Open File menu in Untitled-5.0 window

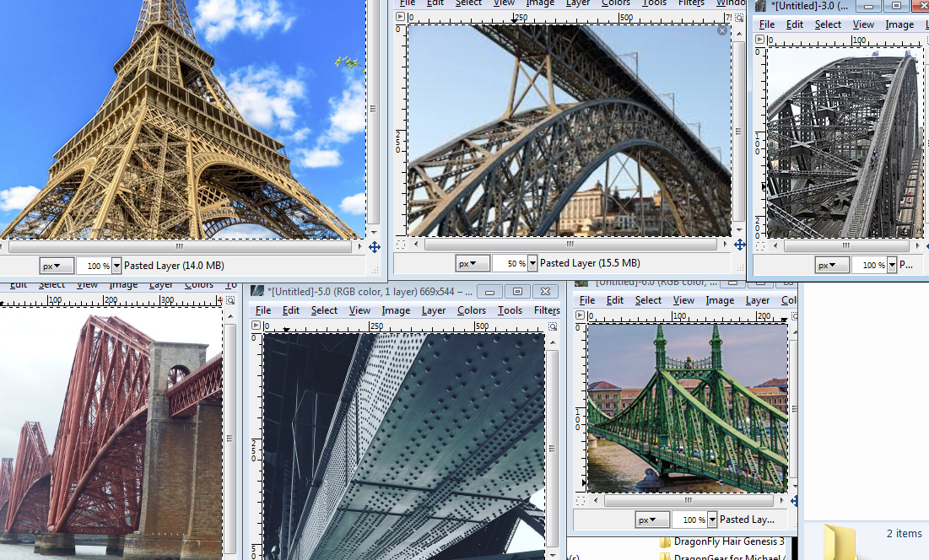[263, 310]
